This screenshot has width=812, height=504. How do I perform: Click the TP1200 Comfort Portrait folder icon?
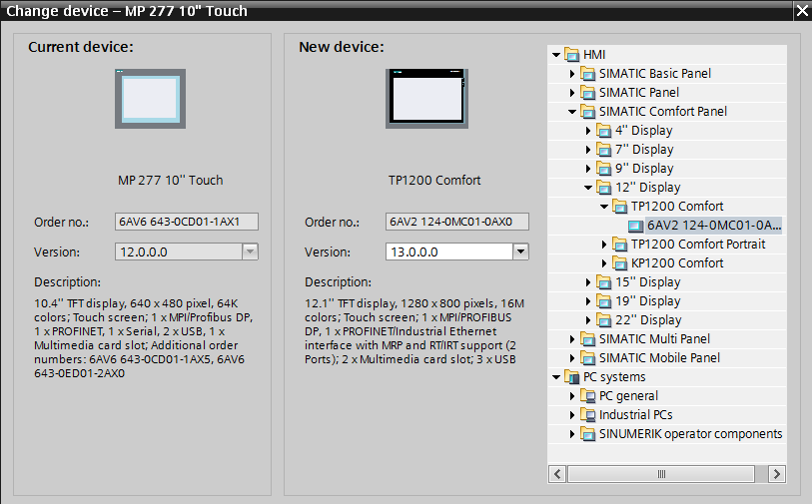click(620, 245)
